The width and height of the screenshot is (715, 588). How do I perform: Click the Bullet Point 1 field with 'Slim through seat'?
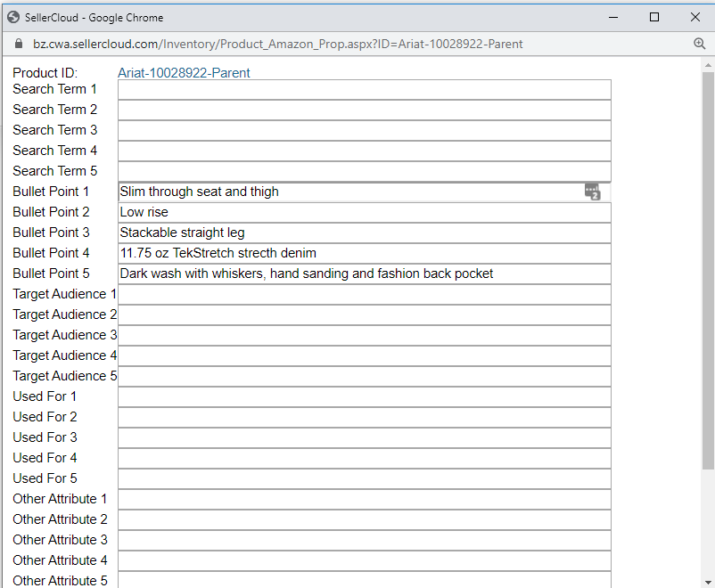coord(365,192)
